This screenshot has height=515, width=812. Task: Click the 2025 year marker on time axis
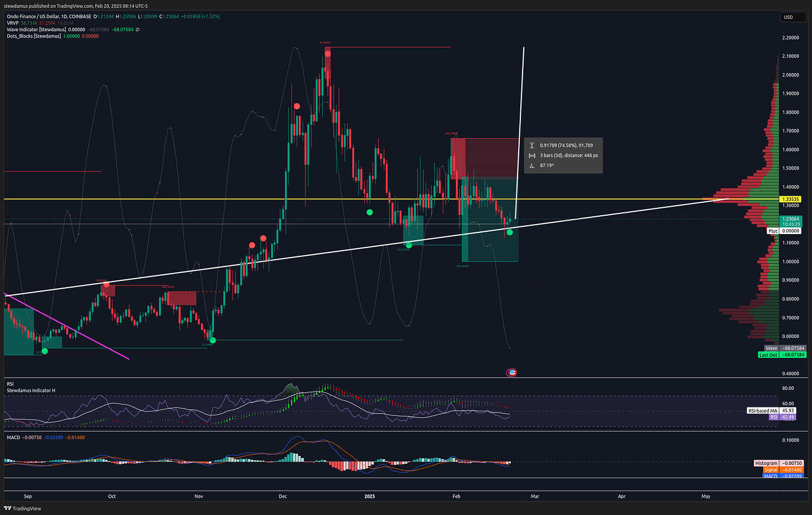pyautogui.click(x=370, y=495)
